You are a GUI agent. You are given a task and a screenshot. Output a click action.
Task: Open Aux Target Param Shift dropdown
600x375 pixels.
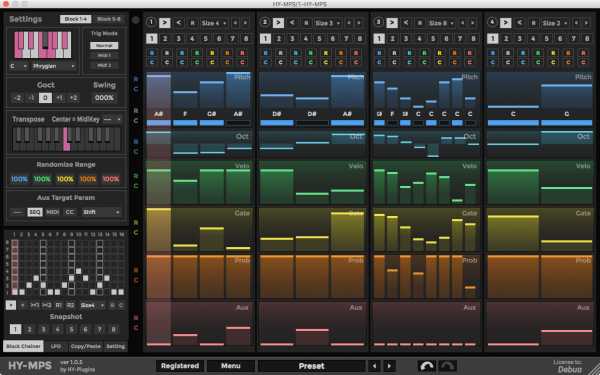101,212
